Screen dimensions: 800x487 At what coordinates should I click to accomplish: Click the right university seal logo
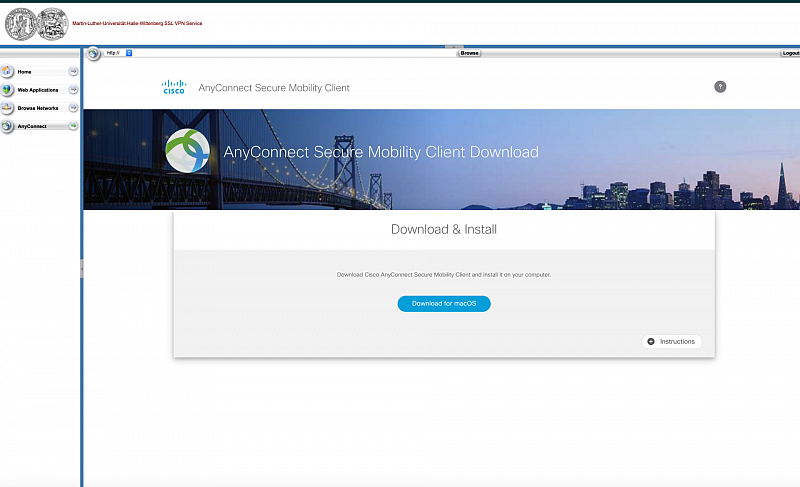point(52,24)
